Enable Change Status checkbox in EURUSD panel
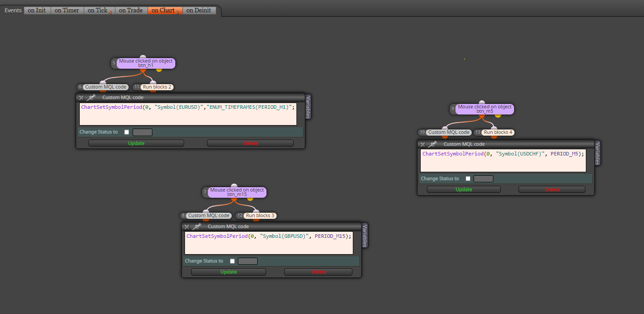 point(127,132)
